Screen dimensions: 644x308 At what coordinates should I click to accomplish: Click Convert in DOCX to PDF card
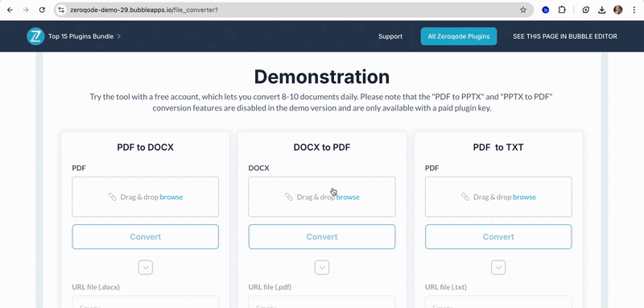point(322,236)
